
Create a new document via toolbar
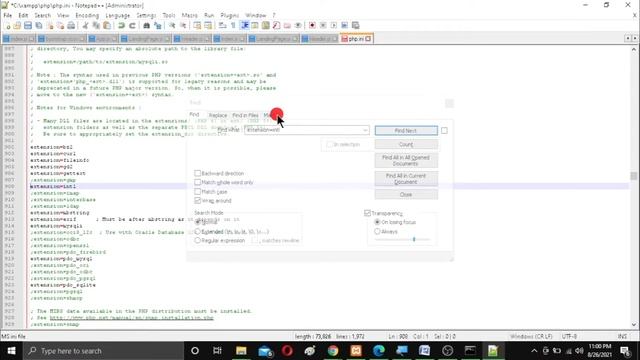coord(7,26)
